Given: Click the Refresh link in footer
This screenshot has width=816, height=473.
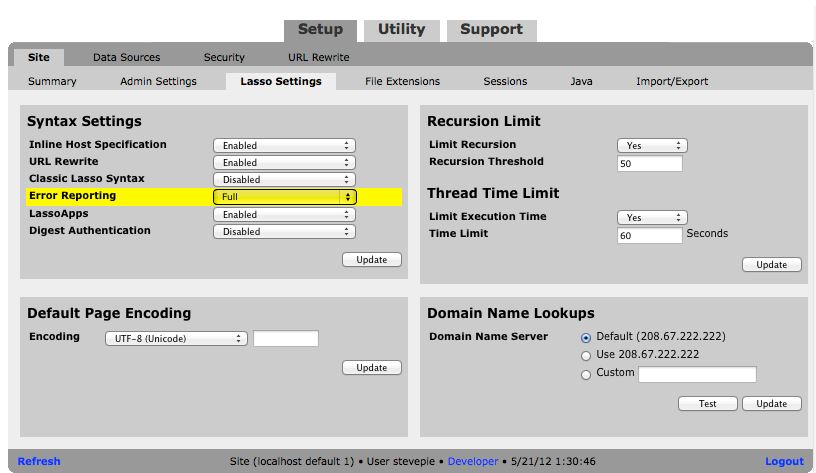Looking at the screenshot, I should (x=39, y=461).
